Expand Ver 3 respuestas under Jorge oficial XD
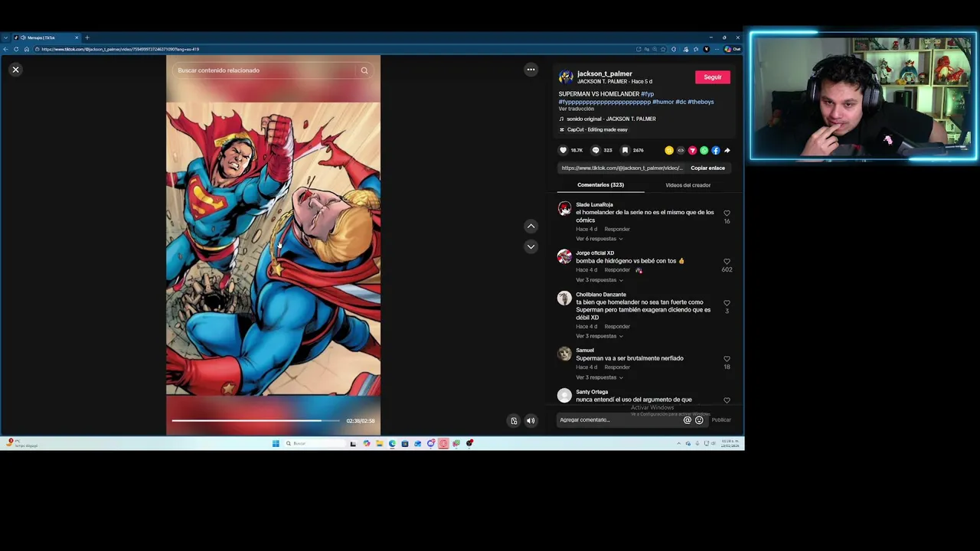This screenshot has height=551, width=980. click(x=599, y=280)
